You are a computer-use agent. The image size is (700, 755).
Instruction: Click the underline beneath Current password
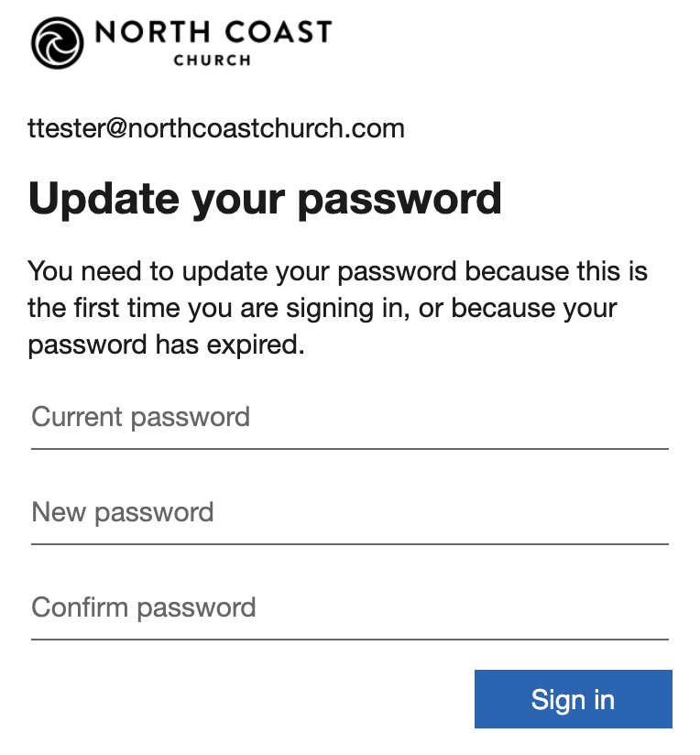[349, 449]
